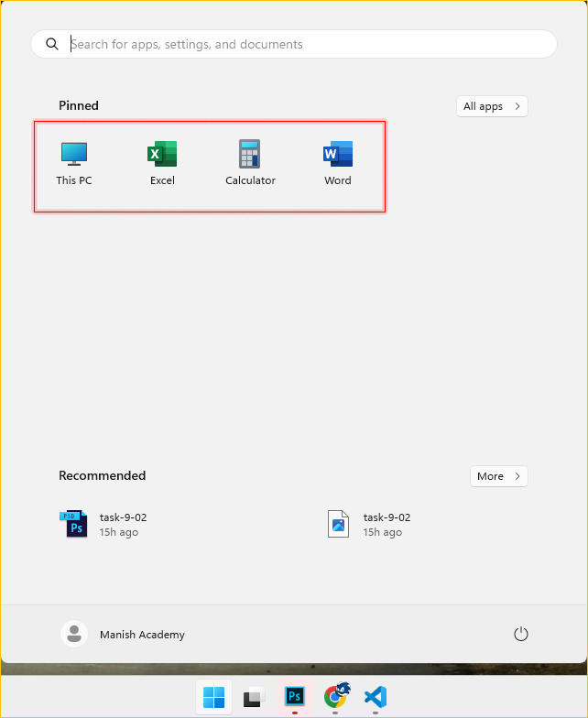This screenshot has width=588, height=718.
Task: Click the Pinned section heading
Action: tap(79, 106)
